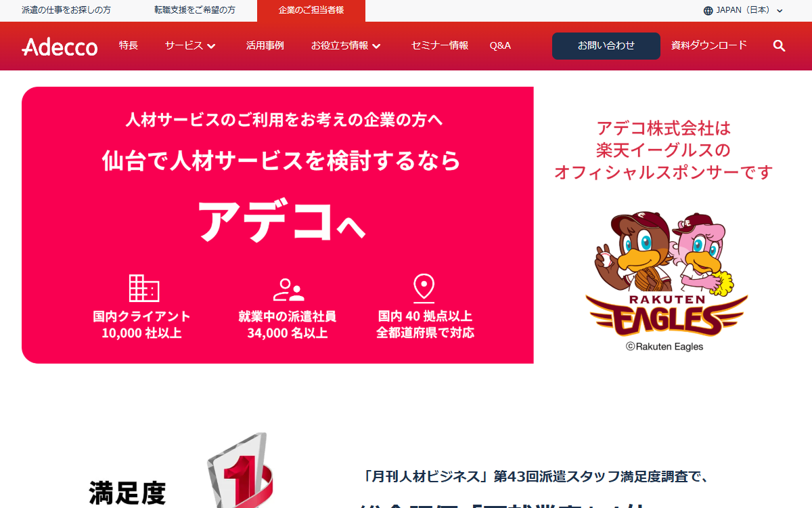This screenshot has width=812, height=508.
Task: Expand the JAPAN（日本） country dropdown
Action: (x=743, y=10)
